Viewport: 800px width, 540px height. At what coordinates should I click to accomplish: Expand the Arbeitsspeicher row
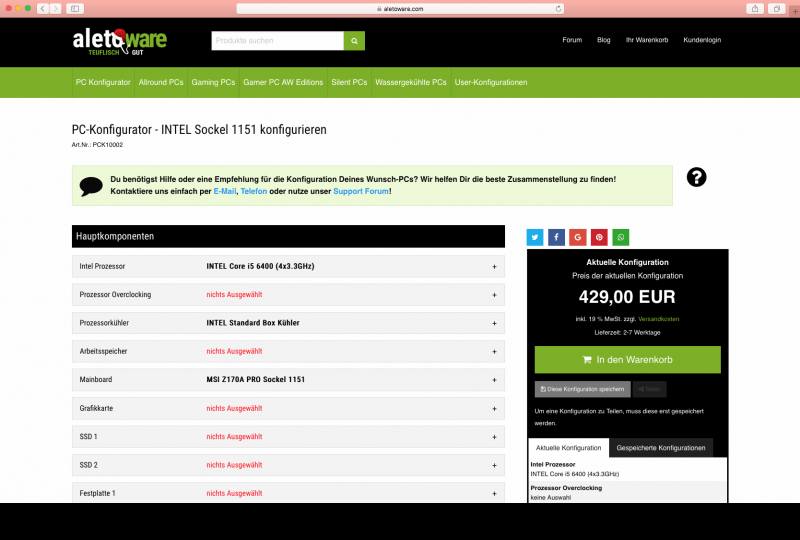288,351
